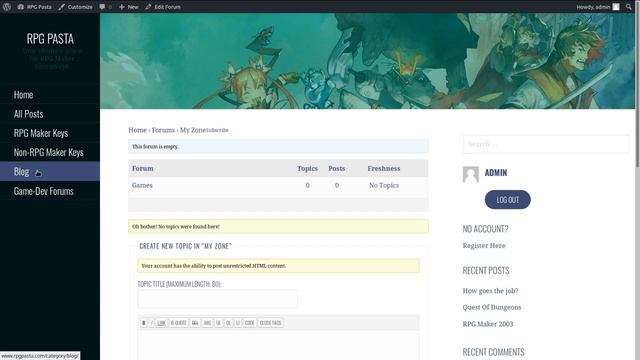Open Non-RPG Maker Keys sidebar item
The width and height of the screenshot is (640, 360).
pos(50,152)
